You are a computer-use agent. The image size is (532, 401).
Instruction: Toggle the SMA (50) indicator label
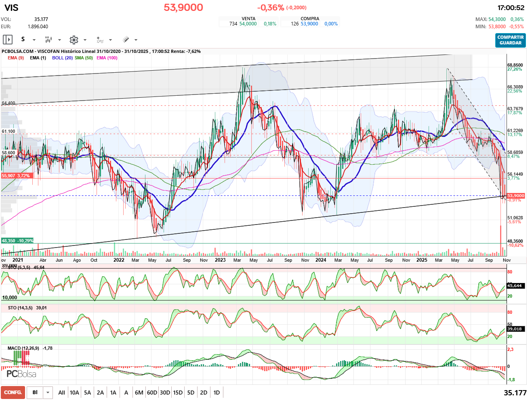click(84, 58)
